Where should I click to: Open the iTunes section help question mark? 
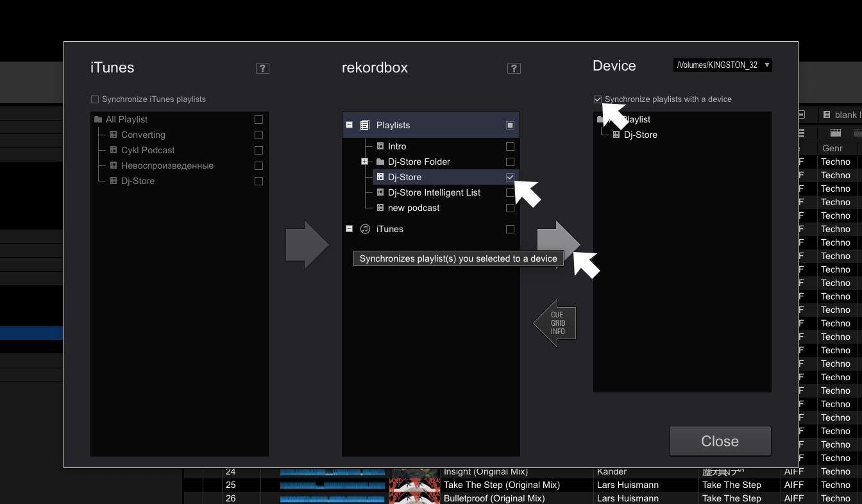[x=262, y=69]
